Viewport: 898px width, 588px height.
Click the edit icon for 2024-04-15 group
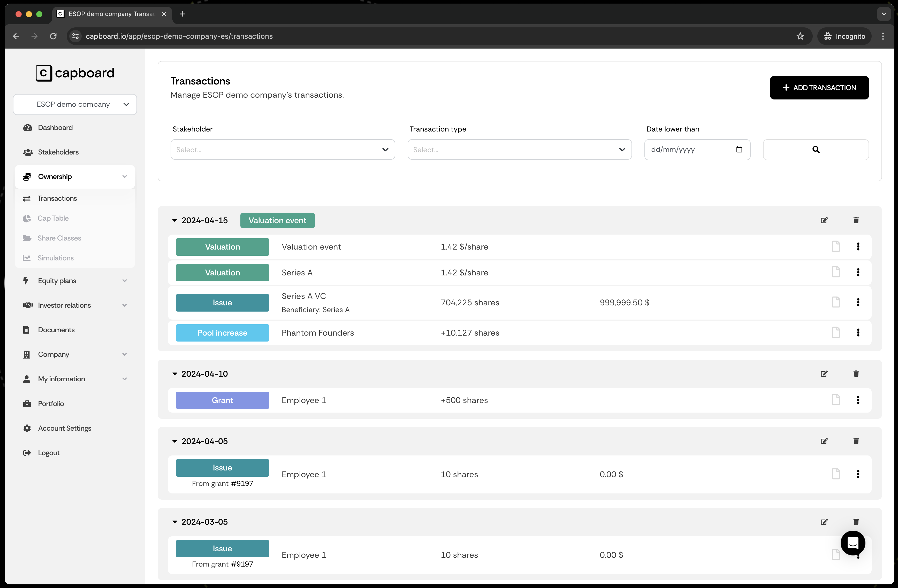(824, 220)
